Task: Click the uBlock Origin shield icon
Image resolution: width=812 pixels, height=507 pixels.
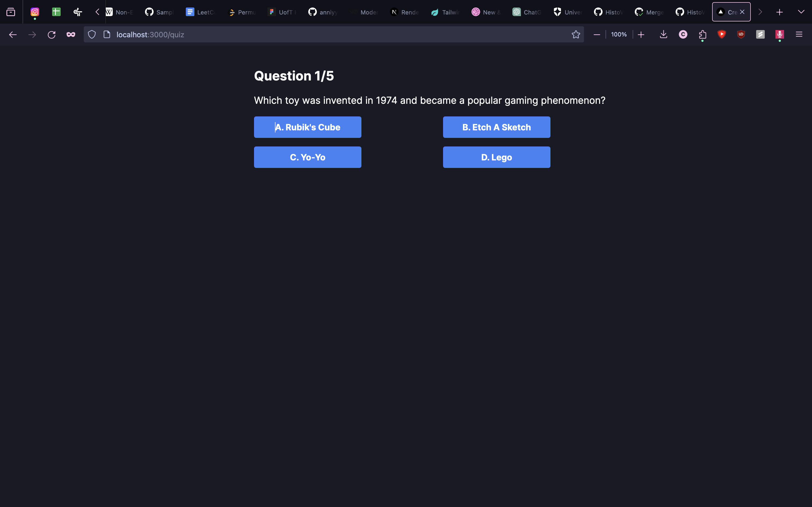Action: (741, 35)
